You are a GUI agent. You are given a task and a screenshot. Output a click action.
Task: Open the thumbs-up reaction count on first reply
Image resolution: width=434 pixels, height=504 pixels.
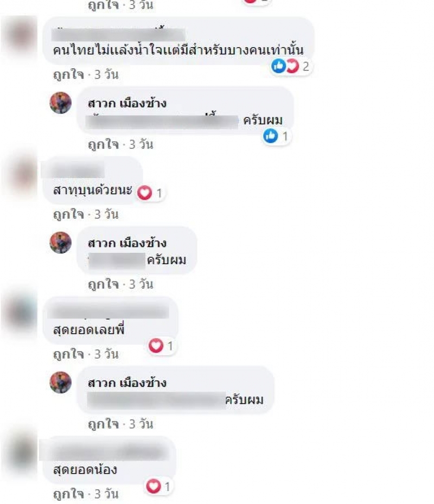click(277, 136)
